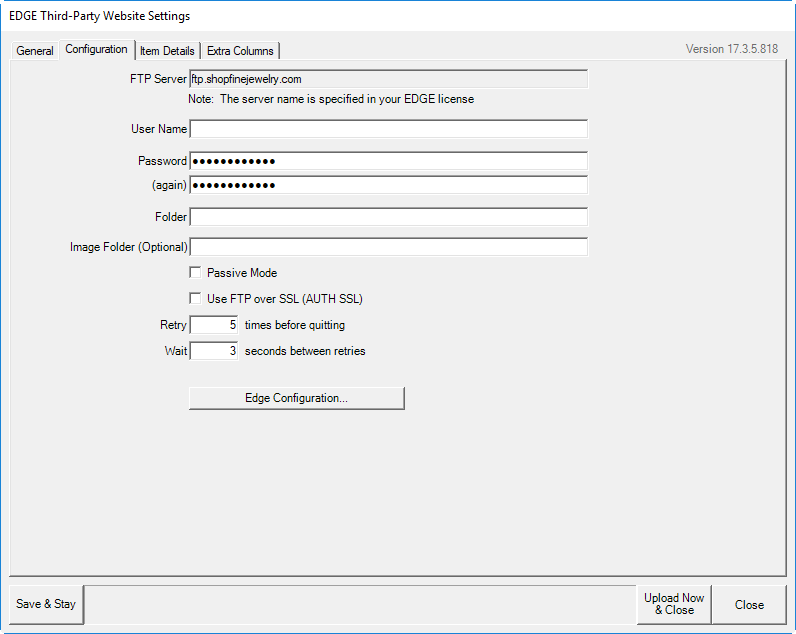Check Use FTP over SSL option
This screenshot has width=796, height=634.
click(x=196, y=298)
